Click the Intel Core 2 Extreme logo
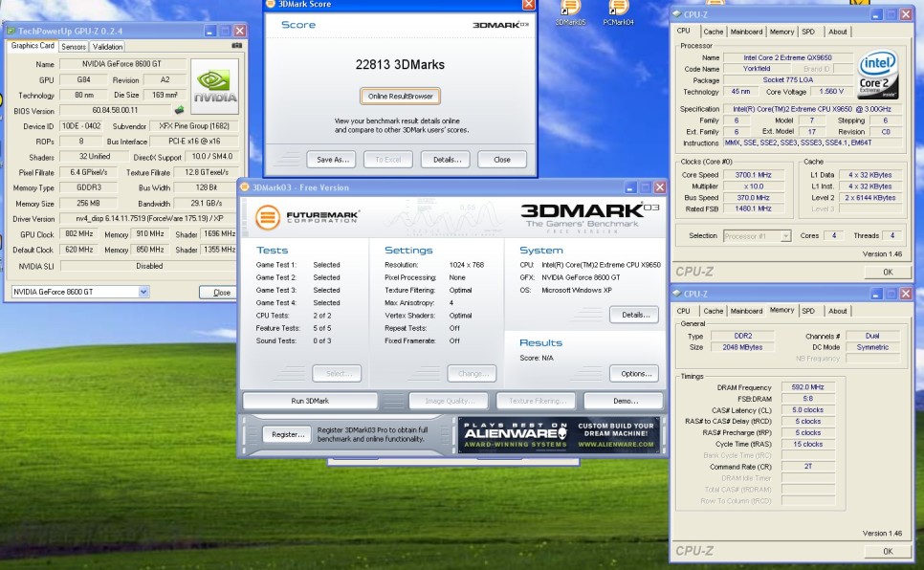This screenshot has width=924, height=570. coord(877,74)
